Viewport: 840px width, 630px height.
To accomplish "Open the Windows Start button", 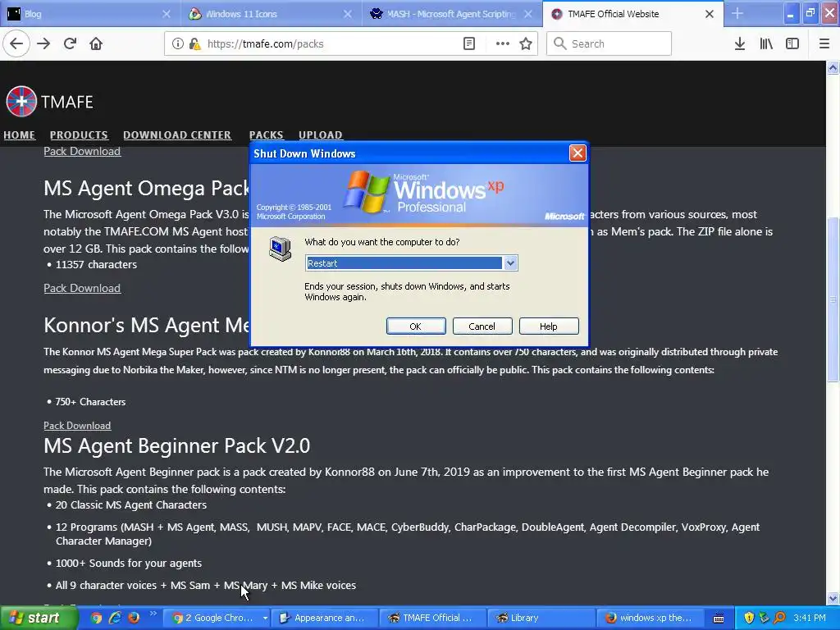I will point(38,618).
